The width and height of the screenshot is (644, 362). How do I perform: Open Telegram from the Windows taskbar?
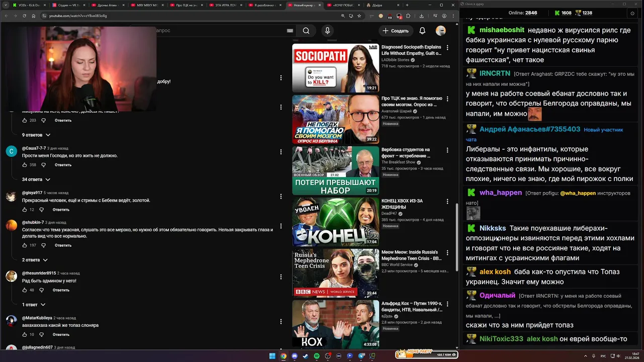(361, 356)
